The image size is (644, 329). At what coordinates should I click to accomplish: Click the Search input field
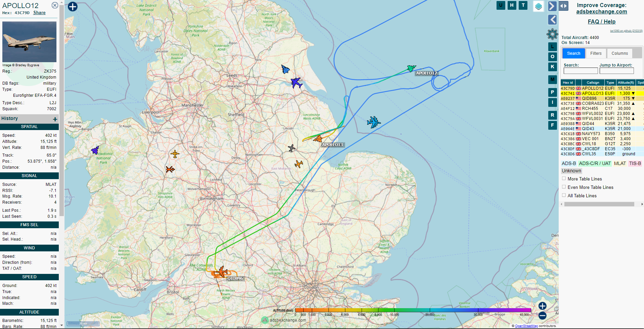click(x=581, y=71)
